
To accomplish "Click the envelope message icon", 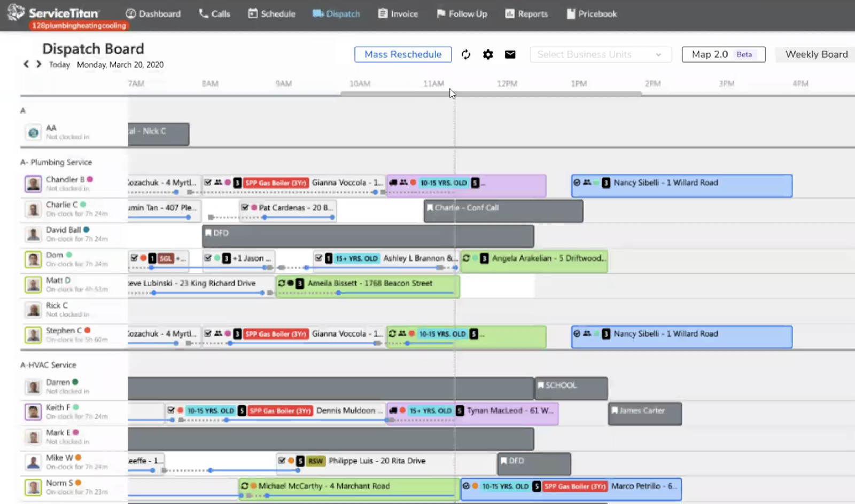I will pyautogui.click(x=510, y=54).
